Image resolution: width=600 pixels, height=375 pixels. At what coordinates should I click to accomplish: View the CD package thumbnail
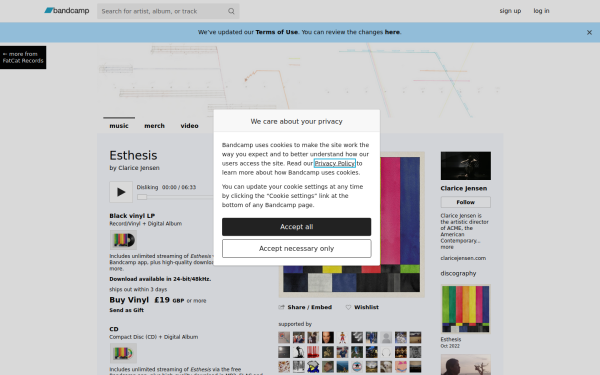tap(123, 353)
